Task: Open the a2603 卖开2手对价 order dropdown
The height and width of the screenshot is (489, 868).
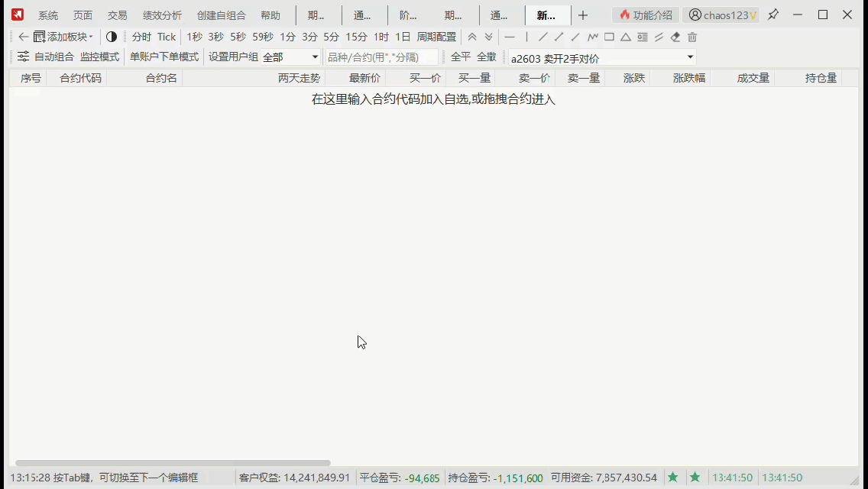Action: 602,57
